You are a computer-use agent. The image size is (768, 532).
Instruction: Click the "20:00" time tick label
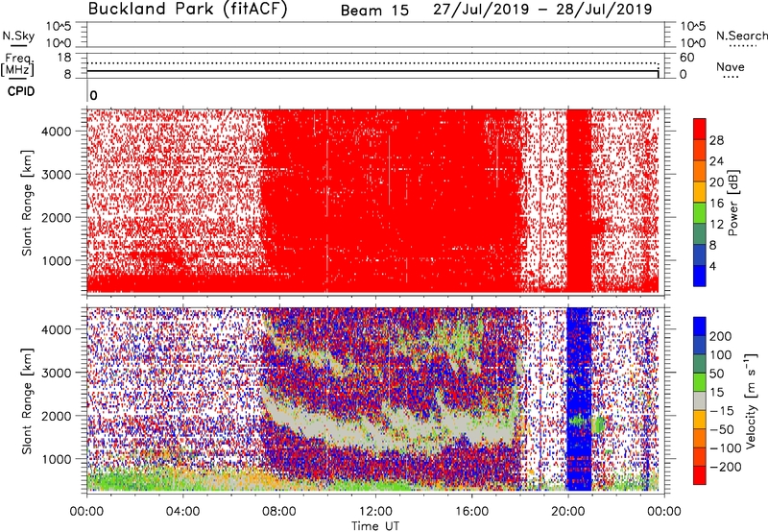tap(567, 512)
